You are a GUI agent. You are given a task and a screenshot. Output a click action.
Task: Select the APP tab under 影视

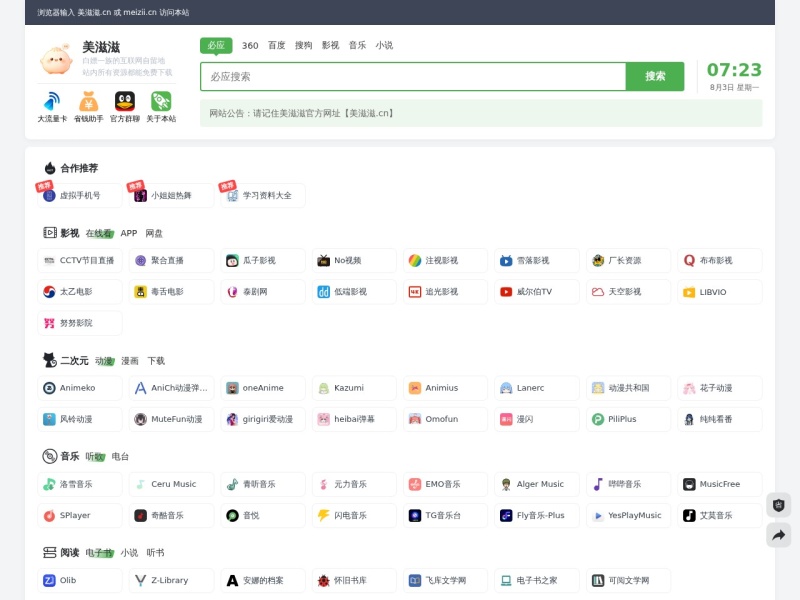click(x=129, y=233)
